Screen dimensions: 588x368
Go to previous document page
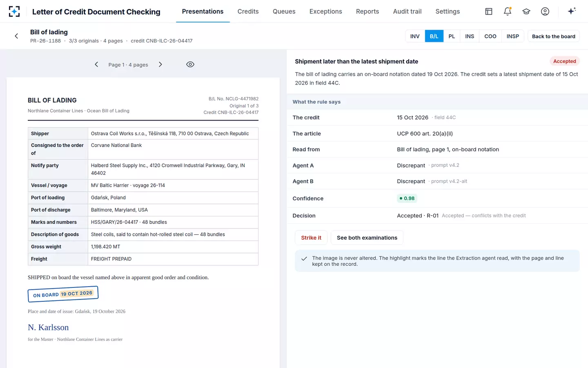pyautogui.click(x=96, y=64)
